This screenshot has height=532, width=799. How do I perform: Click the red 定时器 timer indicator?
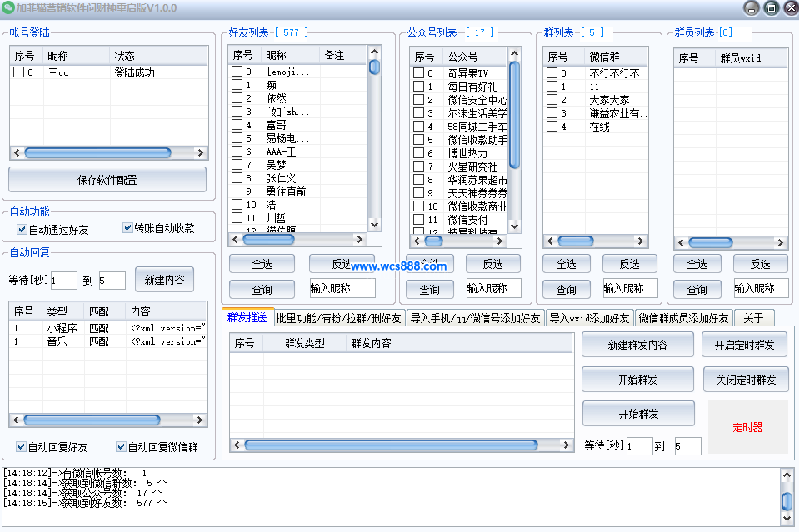(747, 427)
